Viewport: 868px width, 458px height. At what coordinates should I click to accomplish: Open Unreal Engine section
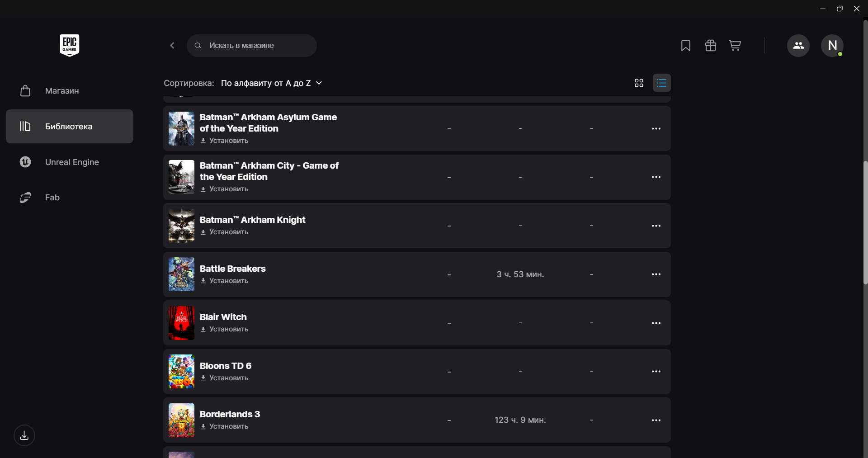[x=72, y=162]
